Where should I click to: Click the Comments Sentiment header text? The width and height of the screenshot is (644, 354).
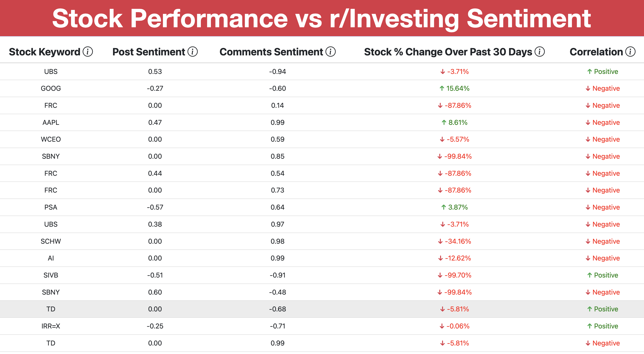271,52
